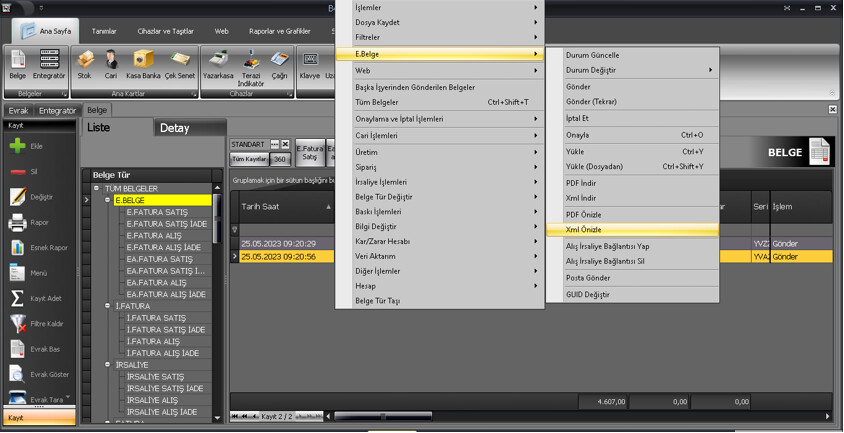This screenshot has height=433, width=844.
Task: Collapse the E.BELGE tree node
Action: click(x=108, y=201)
